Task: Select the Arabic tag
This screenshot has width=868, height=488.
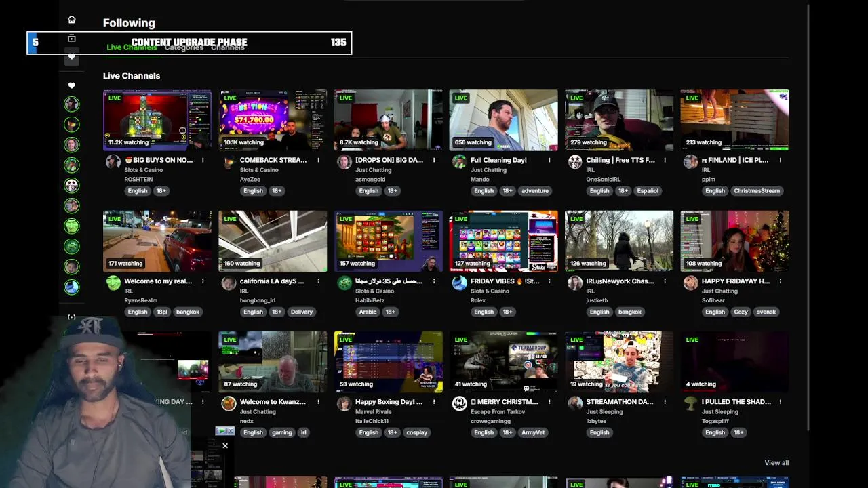Action: click(x=368, y=312)
